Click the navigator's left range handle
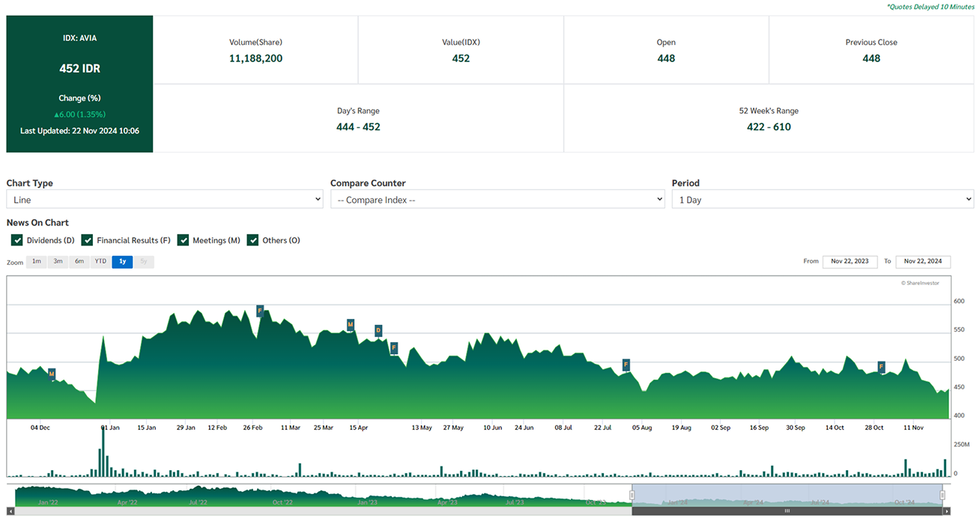 (632, 495)
